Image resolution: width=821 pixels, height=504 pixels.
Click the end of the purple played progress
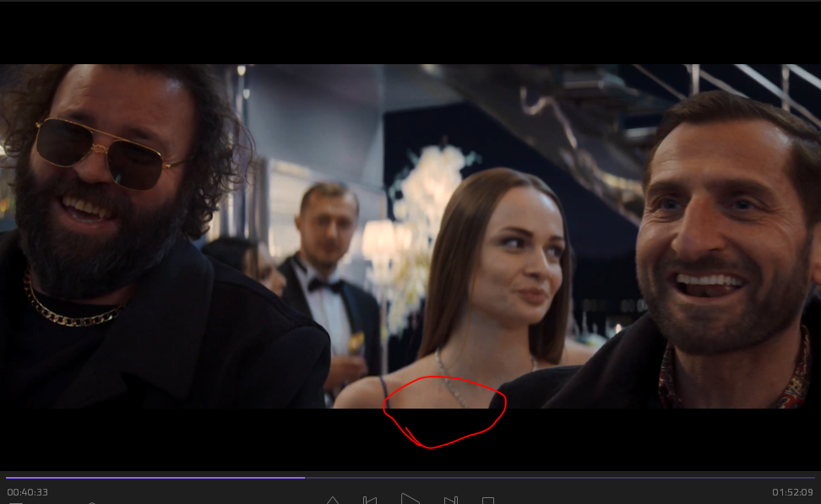(304, 478)
